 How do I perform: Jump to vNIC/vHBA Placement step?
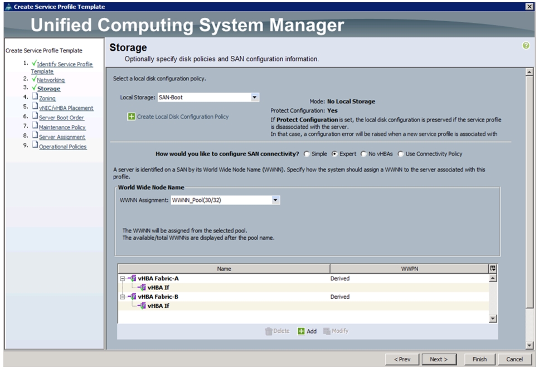(x=66, y=108)
